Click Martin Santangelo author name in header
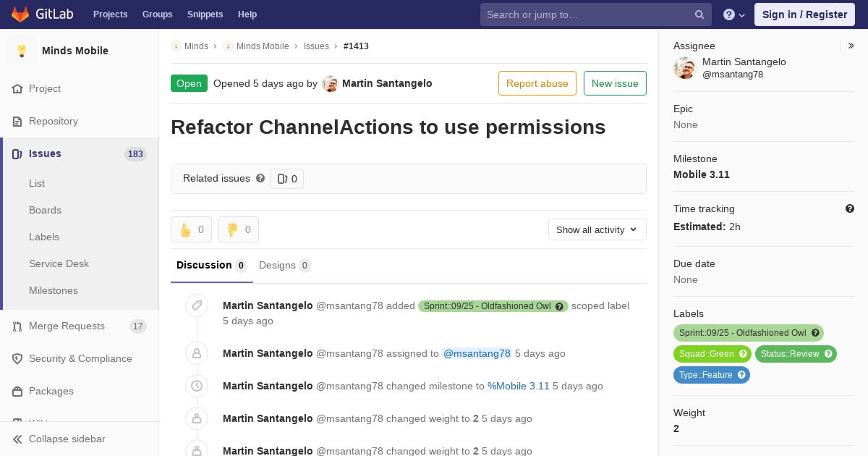The height and width of the screenshot is (456, 868). point(387,83)
